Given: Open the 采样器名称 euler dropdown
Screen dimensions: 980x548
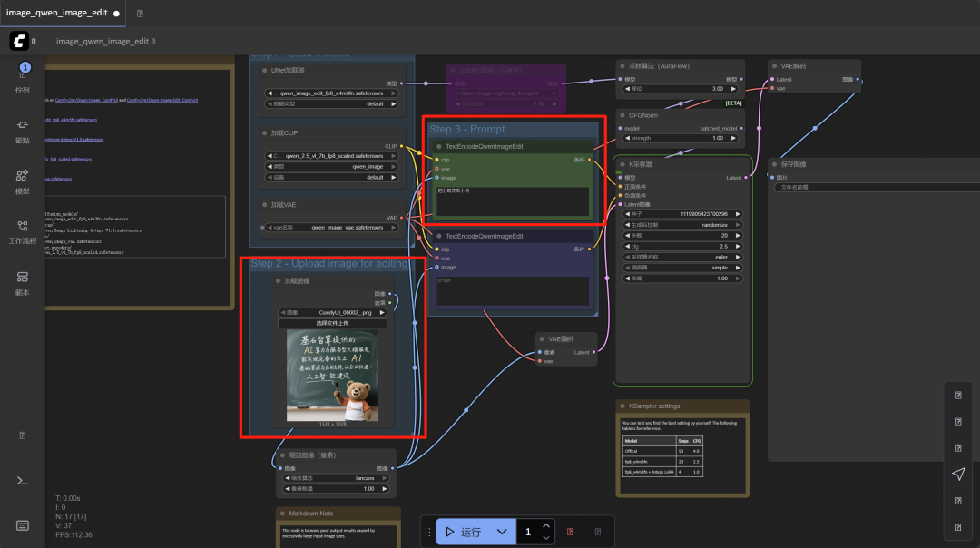Looking at the screenshot, I should click(x=682, y=257).
